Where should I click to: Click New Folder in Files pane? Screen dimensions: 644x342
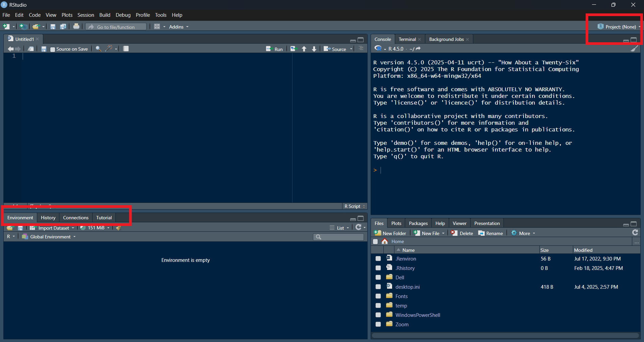coord(390,233)
